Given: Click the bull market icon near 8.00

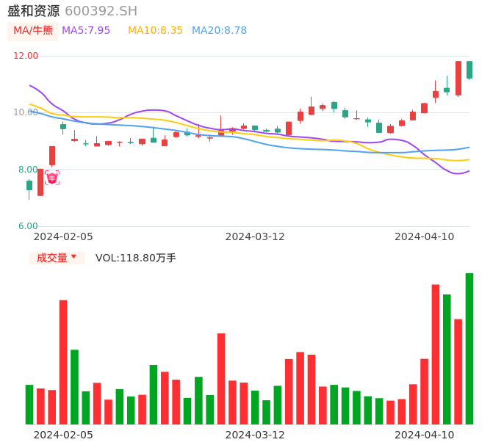Looking at the screenshot, I should [52, 178].
